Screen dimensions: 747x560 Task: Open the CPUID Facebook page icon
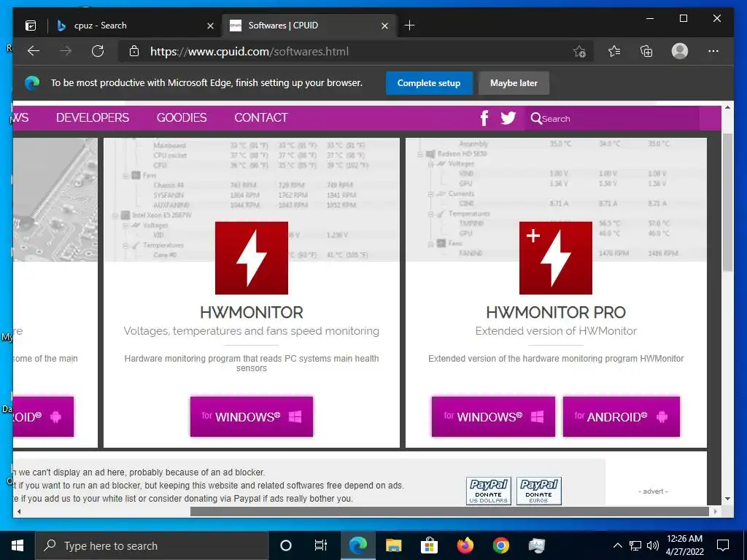tap(484, 118)
